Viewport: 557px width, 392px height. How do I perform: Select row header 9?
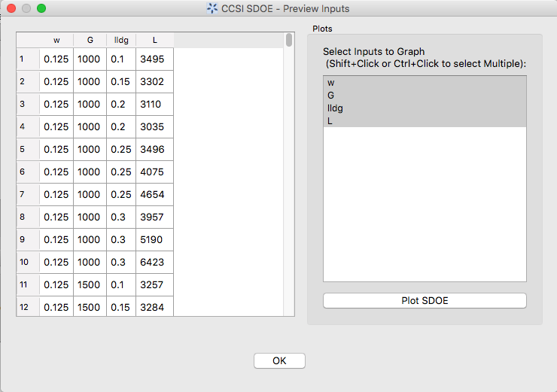(x=28, y=239)
